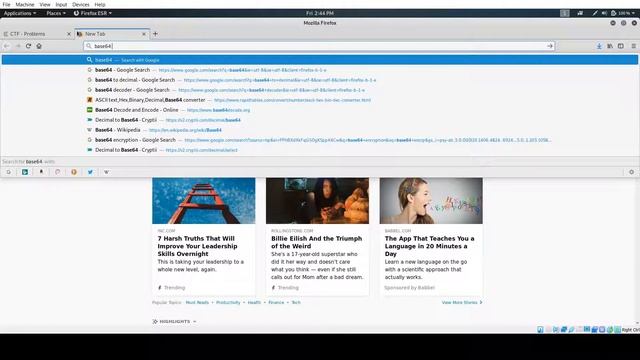Open the Library bookshelf icon
640x360 pixels.
(x=610, y=46)
